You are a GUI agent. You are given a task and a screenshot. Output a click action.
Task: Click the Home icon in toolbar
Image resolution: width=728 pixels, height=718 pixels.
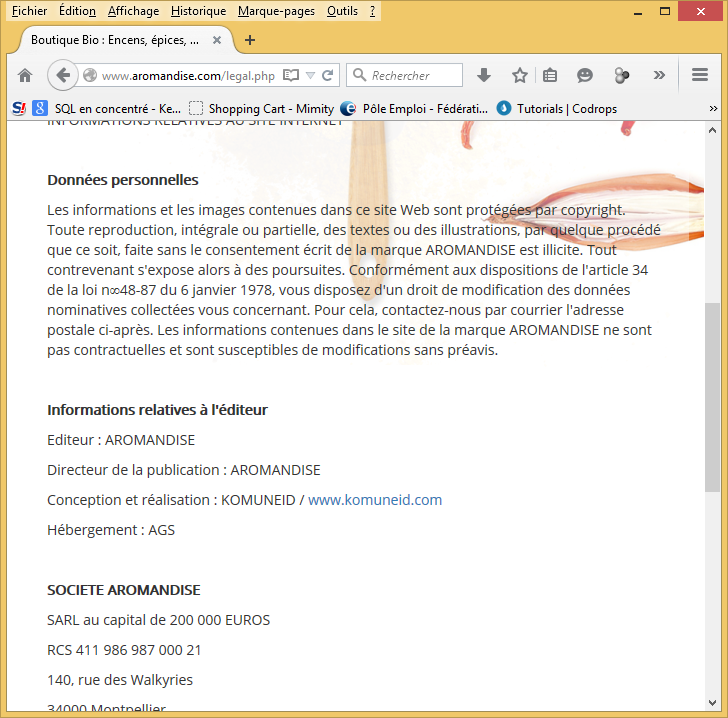point(25,75)
